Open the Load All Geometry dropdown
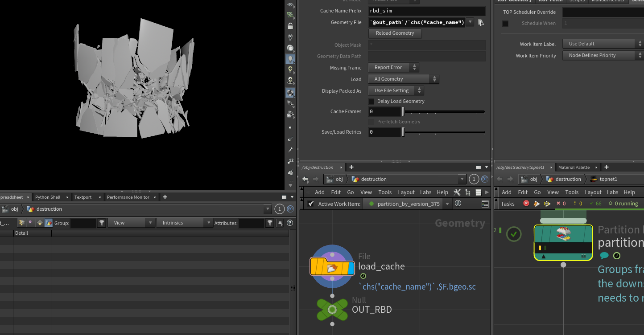Screen dimensions: 644x335 pos(404,79)
